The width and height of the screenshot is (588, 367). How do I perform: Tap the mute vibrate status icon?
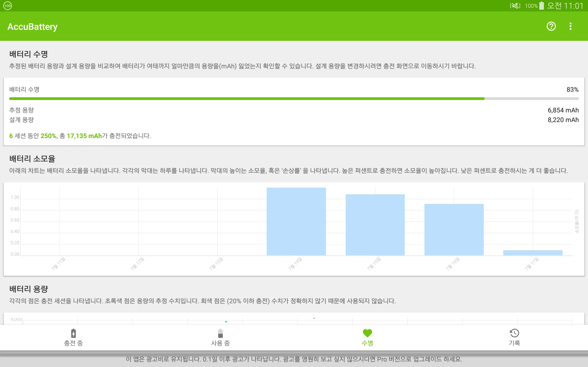point(515,6)
